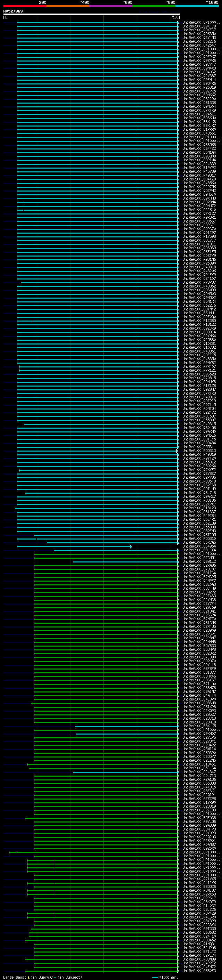Click hit label UniRef100_Q6T2D5
The width and height of the screenshot is (222, 980).
coord(199,535)
